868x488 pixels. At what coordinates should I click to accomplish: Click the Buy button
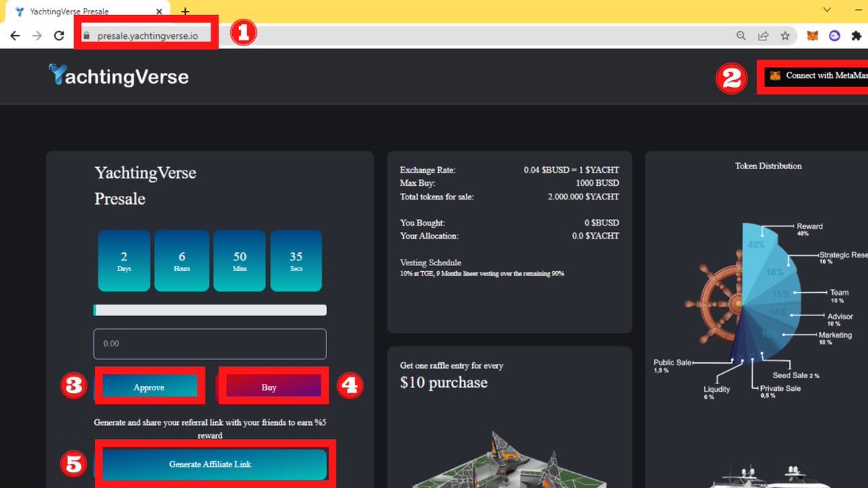(x=269, y=388)
